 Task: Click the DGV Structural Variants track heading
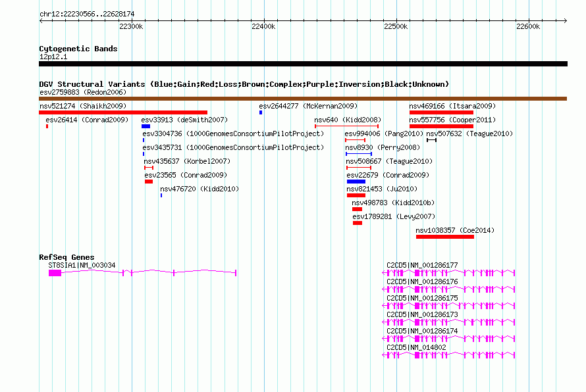pos(244,84)
